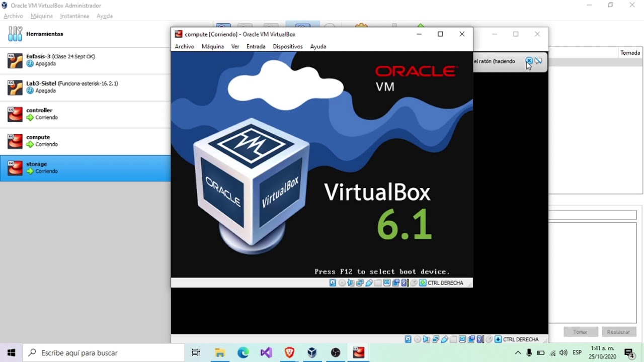
Task: Select Herramientas in the manager sidebar
Action: click(86, 34)
